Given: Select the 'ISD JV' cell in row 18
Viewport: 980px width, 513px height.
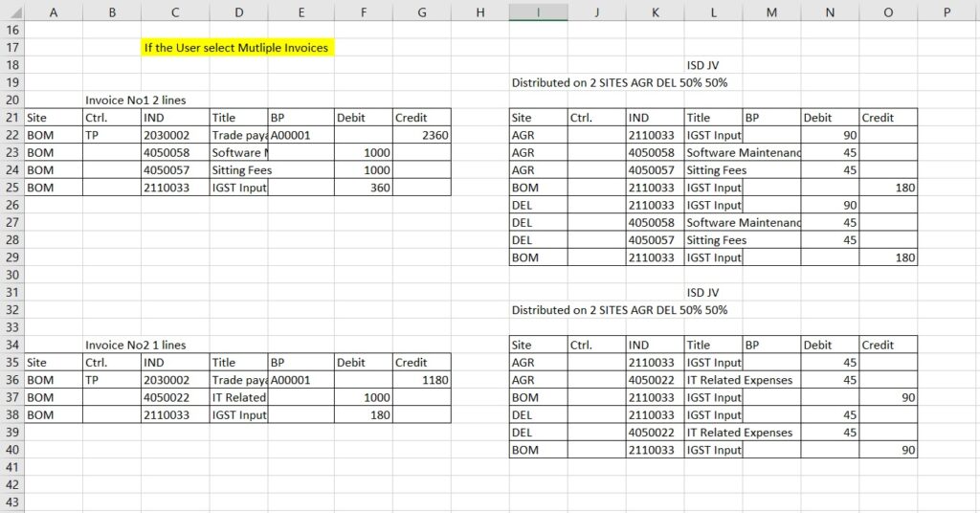Looking at the screenshot, I should point(702,65).
